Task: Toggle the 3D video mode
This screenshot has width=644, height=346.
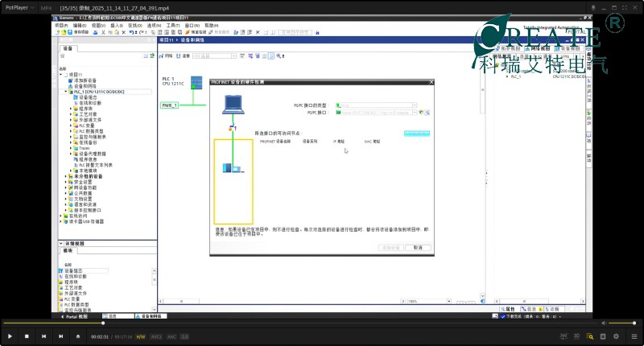Action: 576,336
